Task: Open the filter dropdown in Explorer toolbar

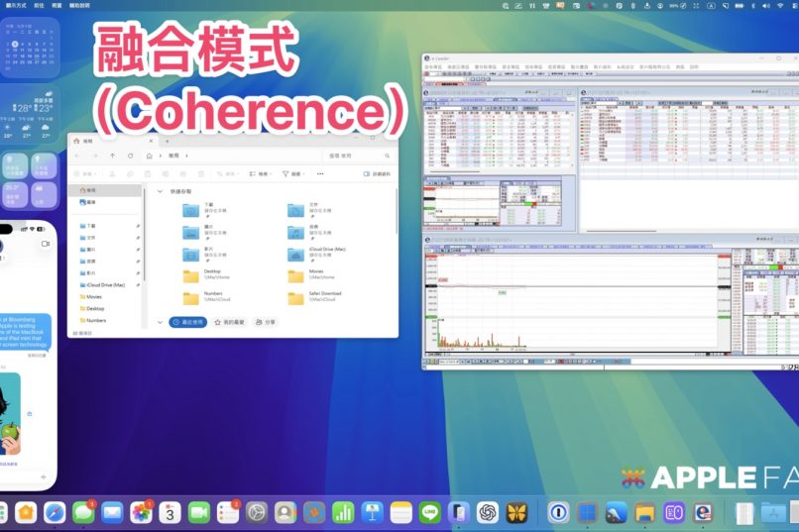Action: click(293, 173)
